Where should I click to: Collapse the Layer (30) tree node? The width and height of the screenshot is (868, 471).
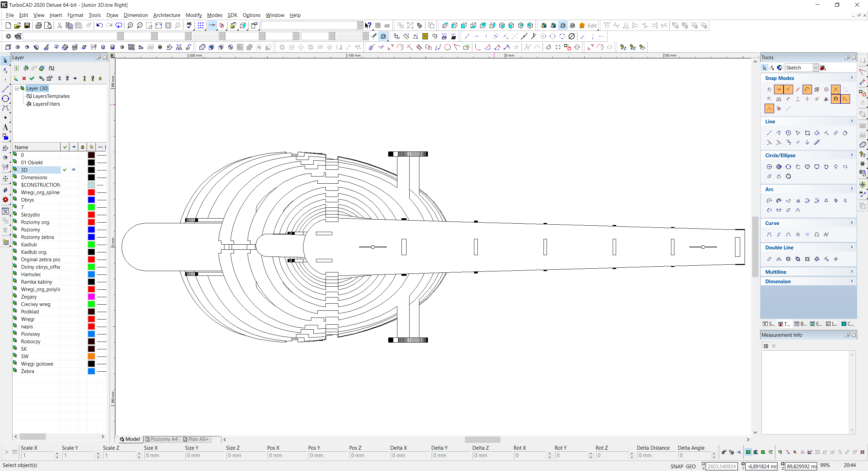[x=17, y=88]
